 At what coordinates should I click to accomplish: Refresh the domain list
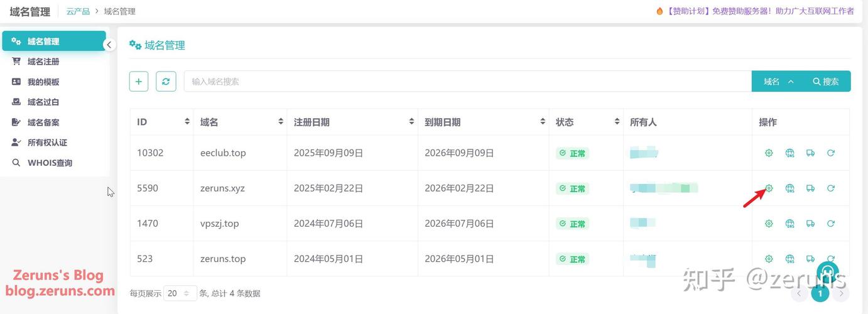pos(166,81)
